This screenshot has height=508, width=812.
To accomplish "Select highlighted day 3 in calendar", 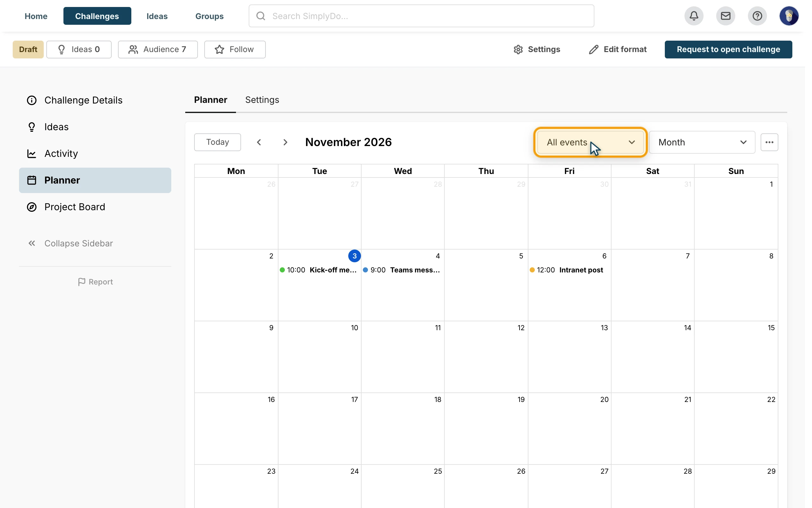I will pos(354,256).
